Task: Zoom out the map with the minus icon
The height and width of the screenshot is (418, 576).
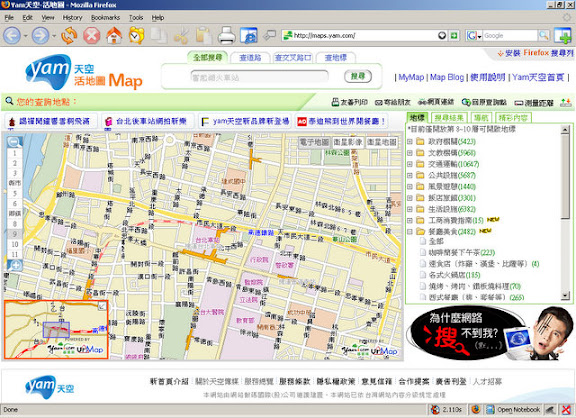Action: [14, 143]
